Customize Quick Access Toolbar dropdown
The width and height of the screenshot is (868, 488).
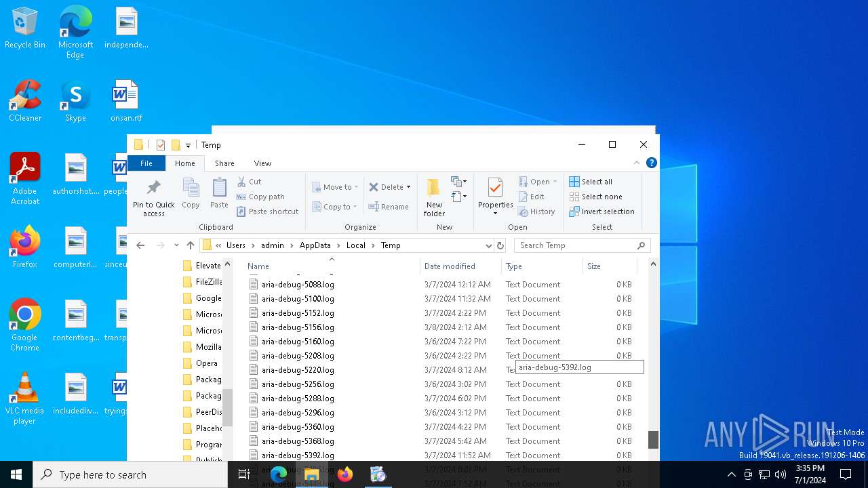click(188, 145)
